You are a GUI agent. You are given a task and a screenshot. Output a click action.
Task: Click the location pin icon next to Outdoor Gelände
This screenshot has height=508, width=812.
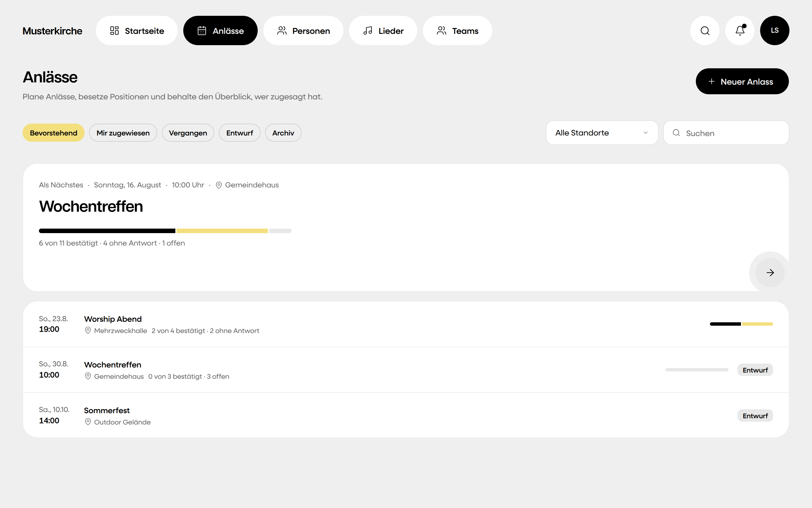88,422
